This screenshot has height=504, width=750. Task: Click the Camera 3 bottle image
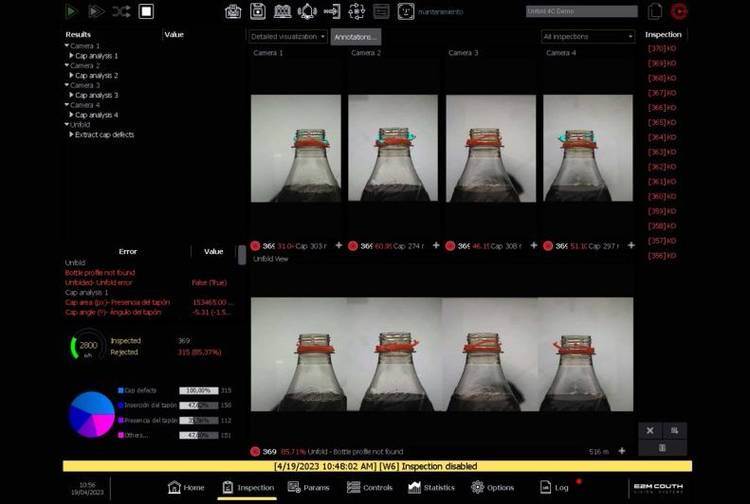pos(490,148)
